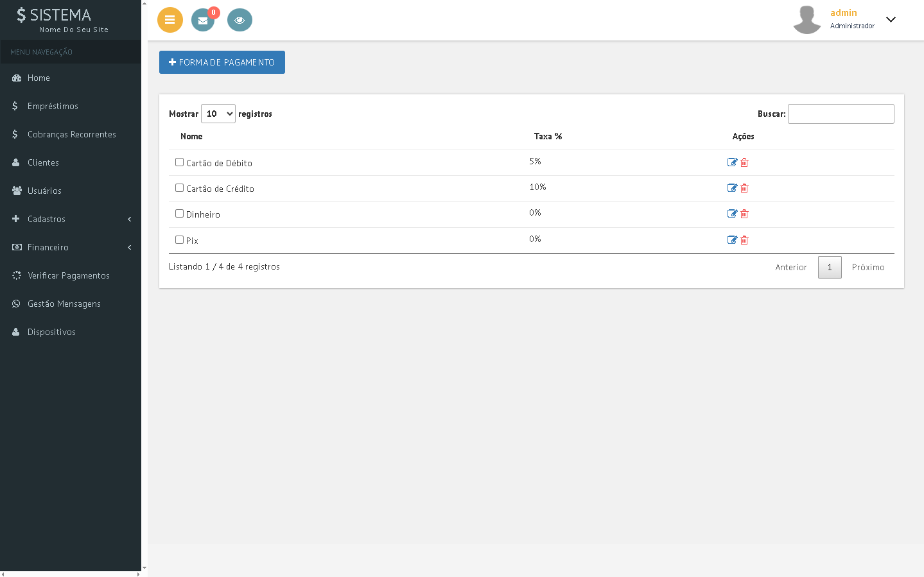
Task: Click the Buscar search field
Action: pos(841,114)
